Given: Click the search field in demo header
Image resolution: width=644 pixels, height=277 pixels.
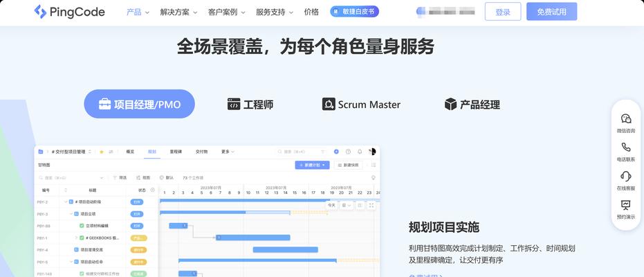Looking at the screenshot, I should [x=301, y=152].
